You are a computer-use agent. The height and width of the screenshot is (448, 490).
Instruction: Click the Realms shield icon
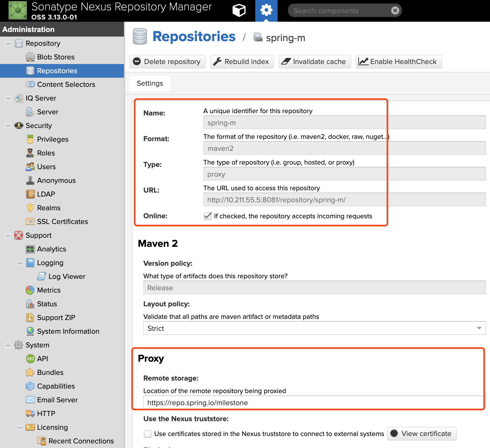tap(30, 208)
